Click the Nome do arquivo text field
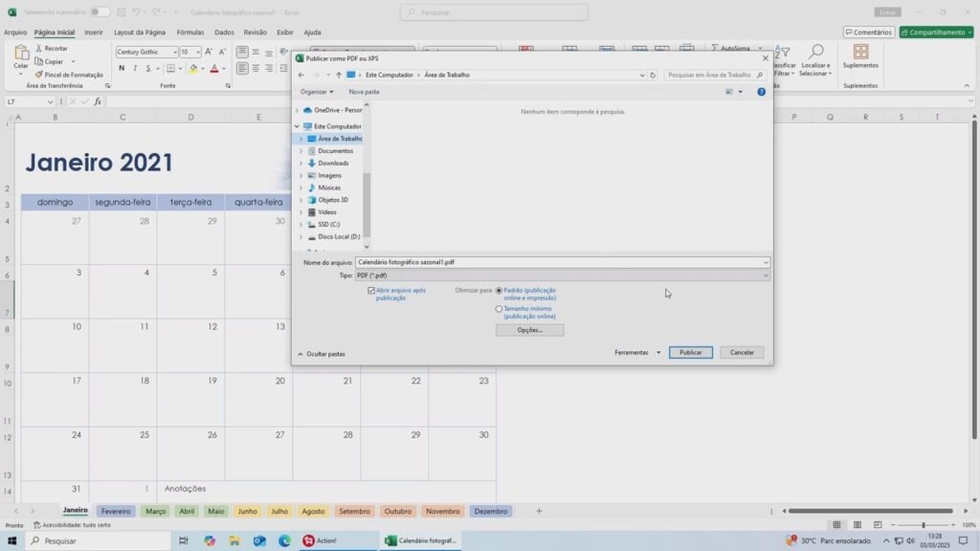The width and height of the screenshot is (980, 551). coord(560,262)
